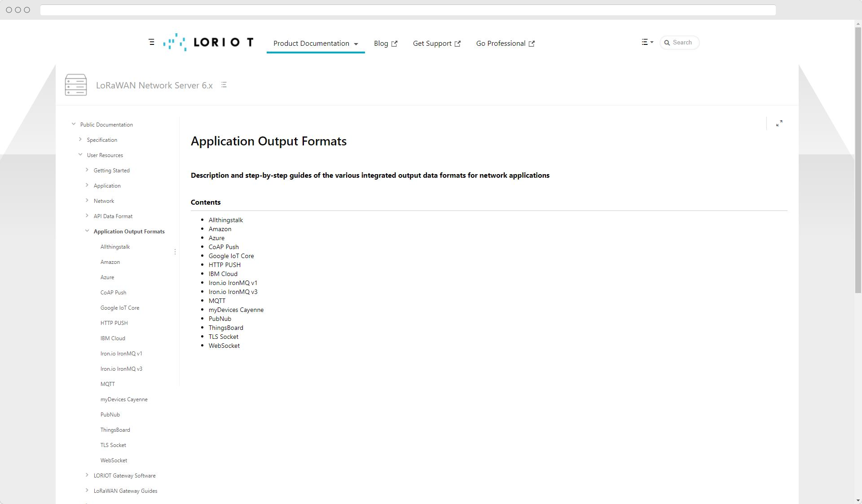Select PubNub in the sidebar tree
The width and height of the screenshot is (862, 504).
tap(110, 415)
